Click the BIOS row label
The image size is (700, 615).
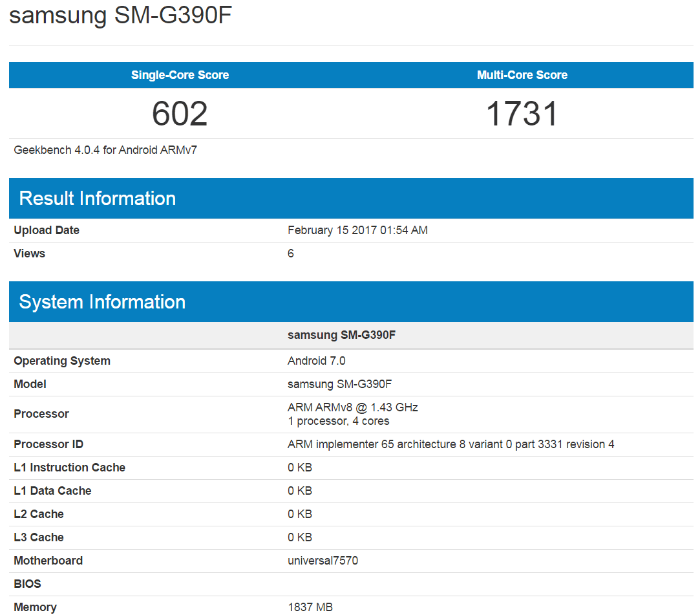coord(27,584)
